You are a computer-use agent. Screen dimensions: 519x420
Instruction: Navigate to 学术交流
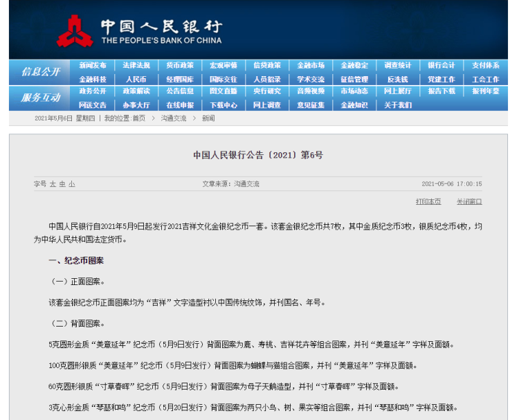coord(311,80)
